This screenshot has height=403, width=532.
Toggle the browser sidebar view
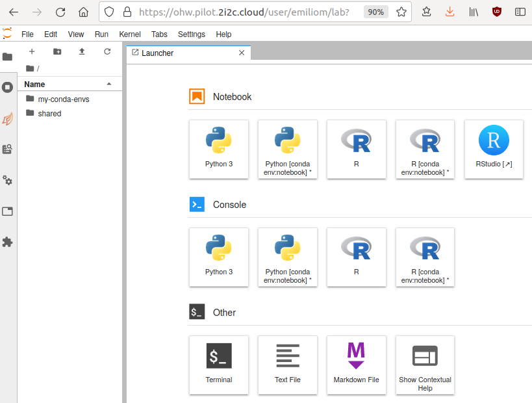tap(520, 12)
